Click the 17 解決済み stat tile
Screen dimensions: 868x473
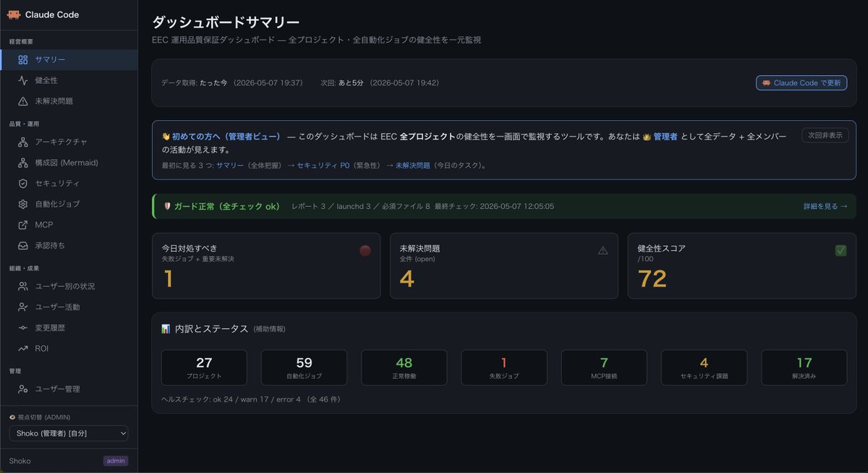pos(804,367)
